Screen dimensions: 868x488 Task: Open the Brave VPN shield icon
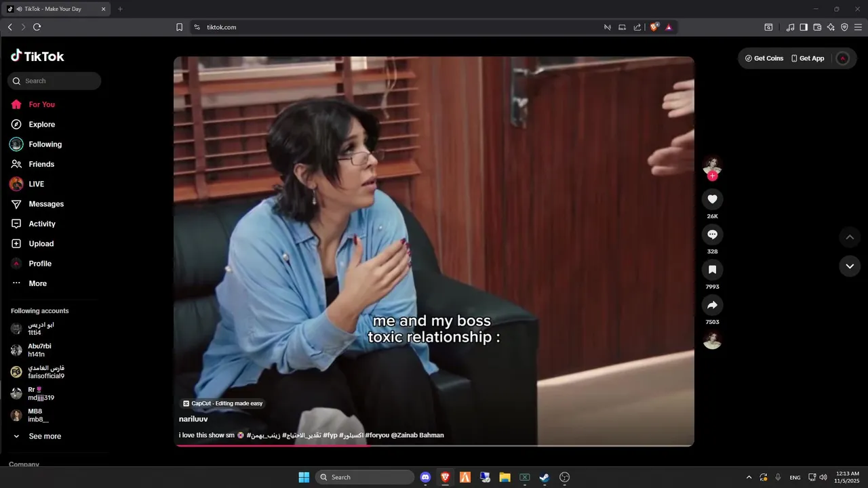(x=844, y=27)
